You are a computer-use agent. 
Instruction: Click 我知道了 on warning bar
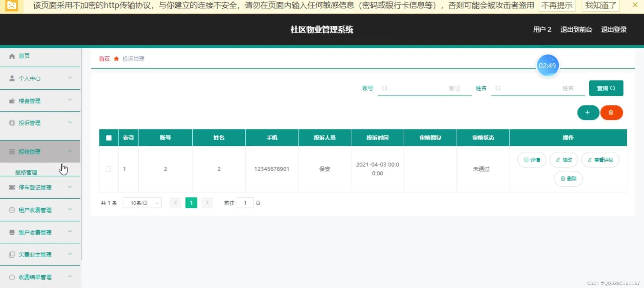point(601,5)
